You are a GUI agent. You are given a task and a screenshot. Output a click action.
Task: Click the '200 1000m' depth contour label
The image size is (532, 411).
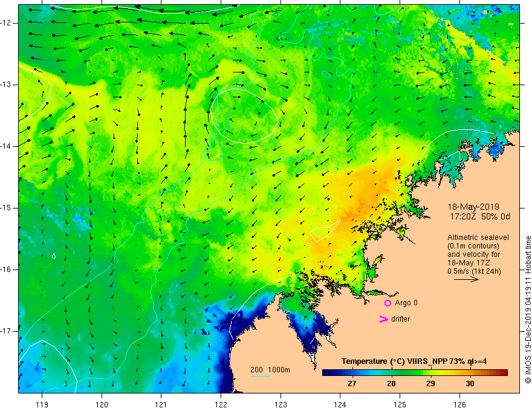(270, 370)
